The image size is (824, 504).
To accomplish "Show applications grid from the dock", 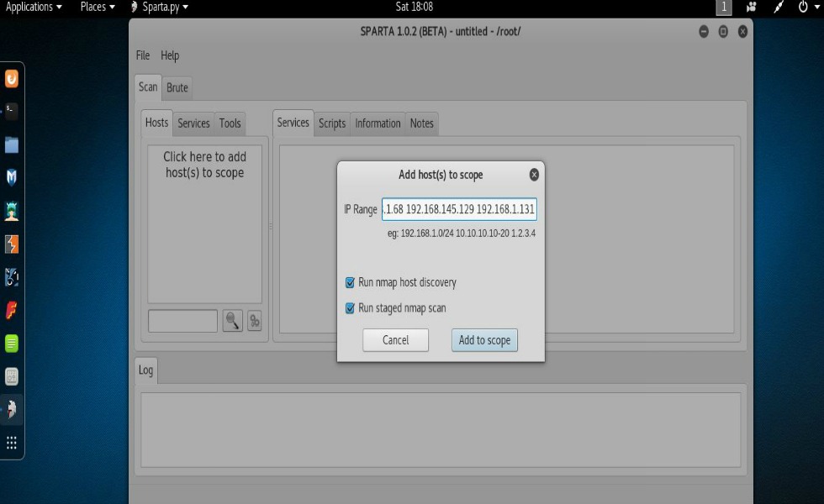I will tap(12, 443).
